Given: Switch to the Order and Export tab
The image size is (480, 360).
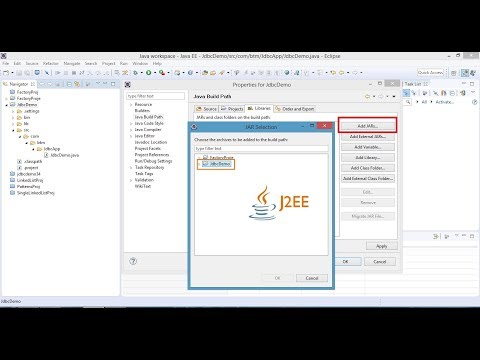Looking at the screenshot, I should pyautogui.click(x=295, y=109).
